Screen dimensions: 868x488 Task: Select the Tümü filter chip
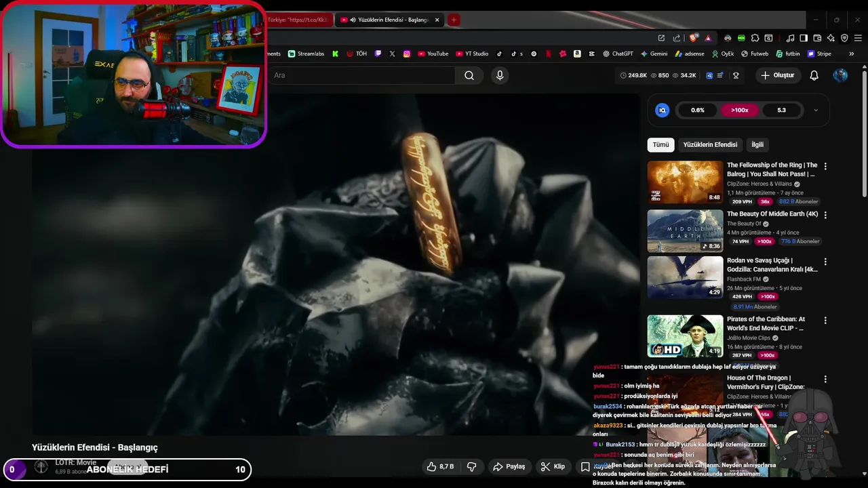pyautogui.click(x=660, y=144)
